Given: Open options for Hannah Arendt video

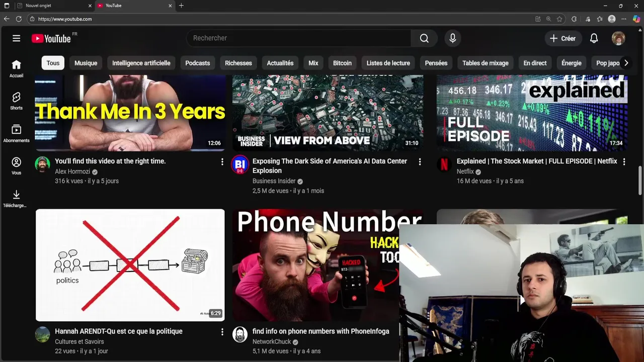Looking at the screenshot, I should click(x=222, y=332).
